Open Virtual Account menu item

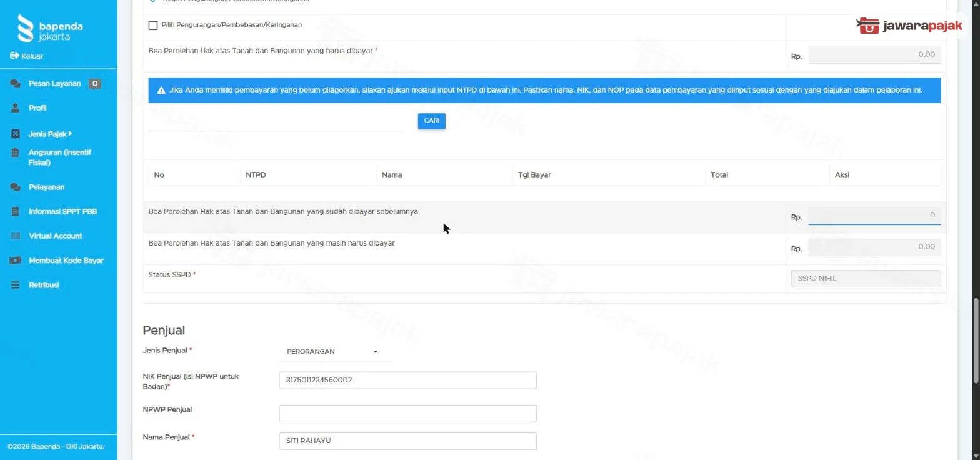pyautogui.click(x=55, y=236)
